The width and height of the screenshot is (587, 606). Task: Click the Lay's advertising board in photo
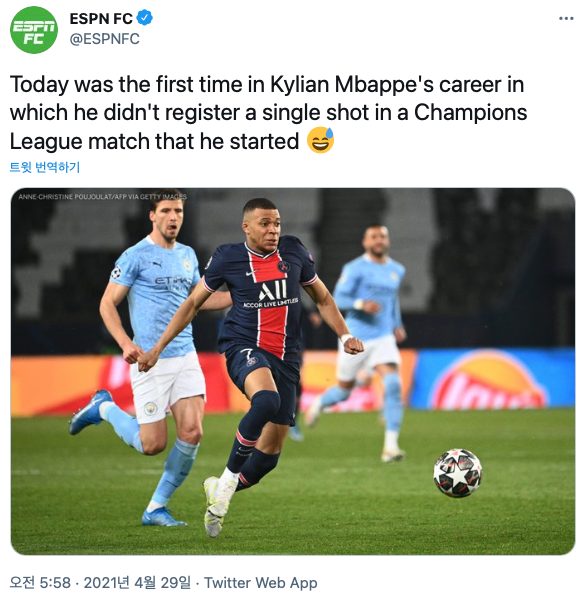(493, 379)
